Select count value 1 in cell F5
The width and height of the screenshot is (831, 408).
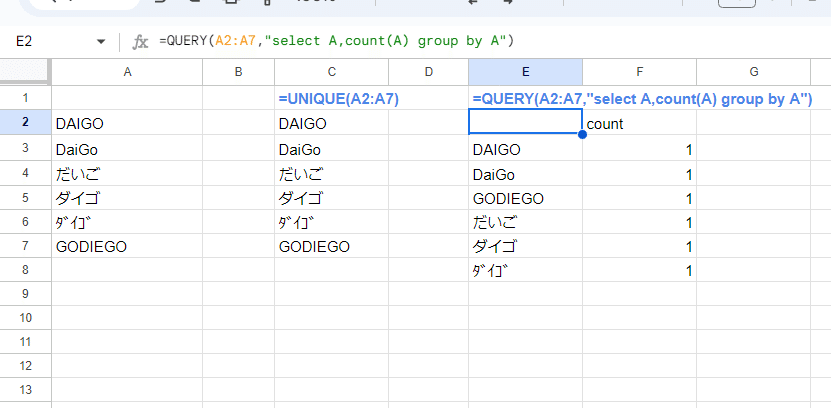point(640,198)
